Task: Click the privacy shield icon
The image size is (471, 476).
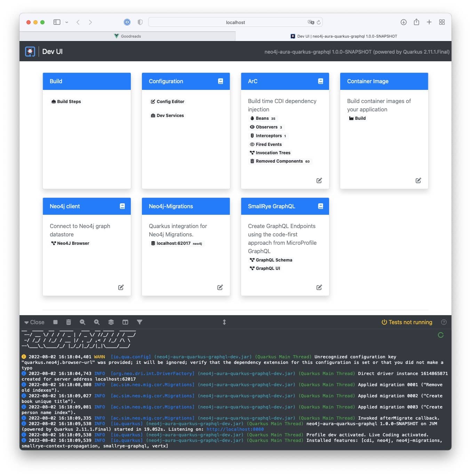Action: [x=140, y=22]
